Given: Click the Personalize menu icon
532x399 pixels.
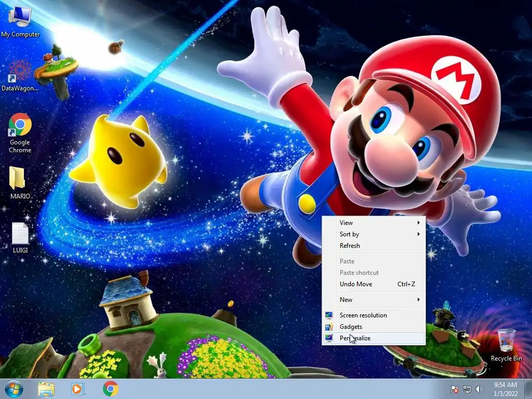Looking at the screenshot, I should point(329,338).
